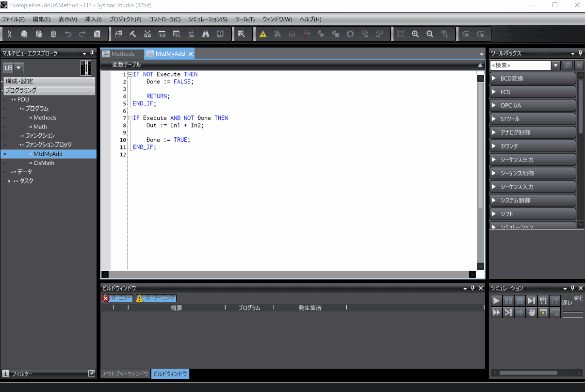The width and height of the screenshot is (585, 392).
Task: Collapse code fold at line 1
Action: click(x=130, y=74)
